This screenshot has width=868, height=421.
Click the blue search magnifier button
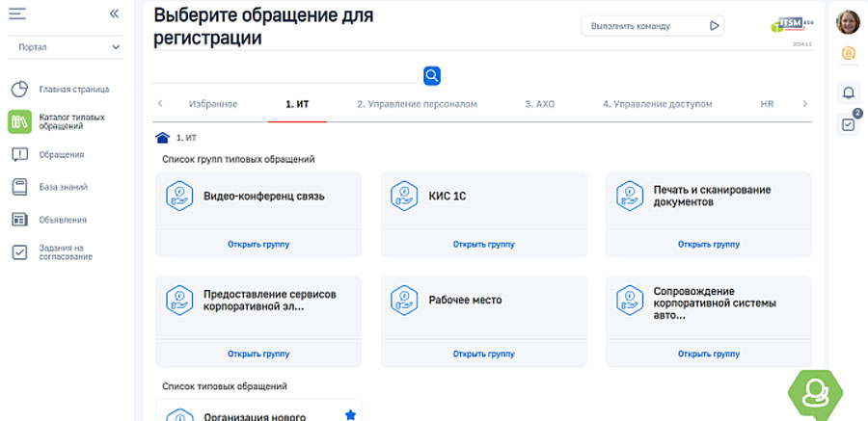pos(432,75)
